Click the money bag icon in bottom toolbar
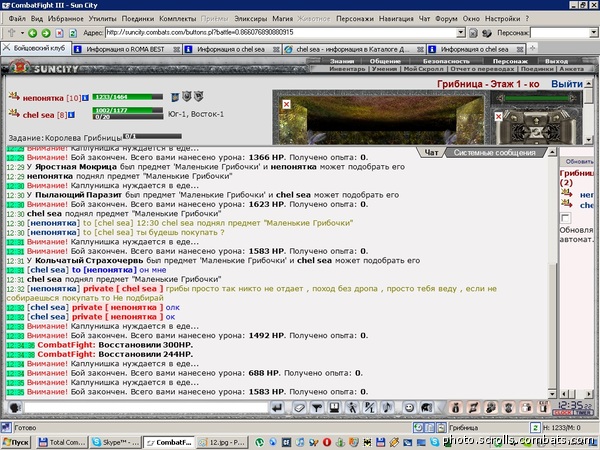Image resolution: width=600 pixels, height=450 pixels. [x=455, y=408]
